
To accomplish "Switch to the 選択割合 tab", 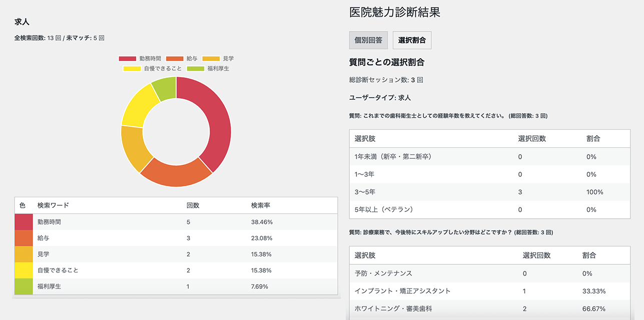I will click(x=412, y=41).
